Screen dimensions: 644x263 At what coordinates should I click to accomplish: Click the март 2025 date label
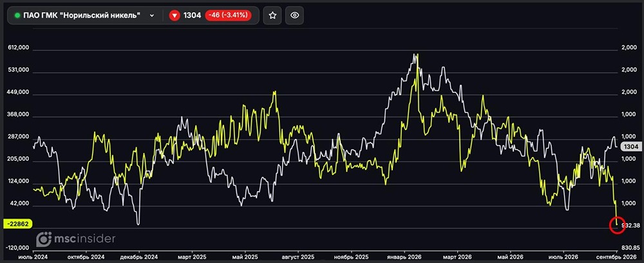click(192, 257)
